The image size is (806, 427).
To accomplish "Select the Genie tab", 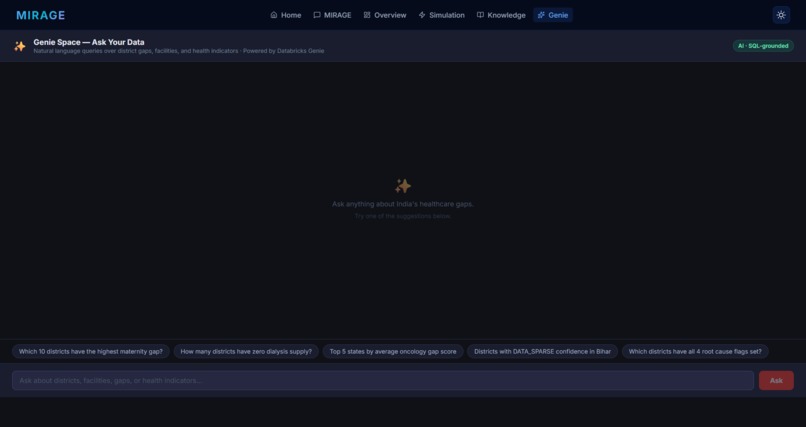I will [553, 15].
